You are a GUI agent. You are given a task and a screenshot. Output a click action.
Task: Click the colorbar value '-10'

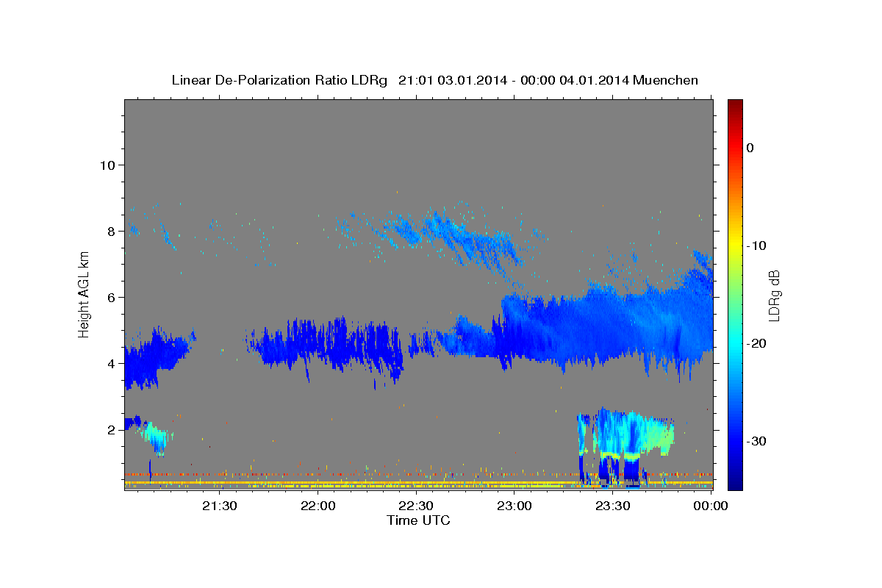[756, 245]
